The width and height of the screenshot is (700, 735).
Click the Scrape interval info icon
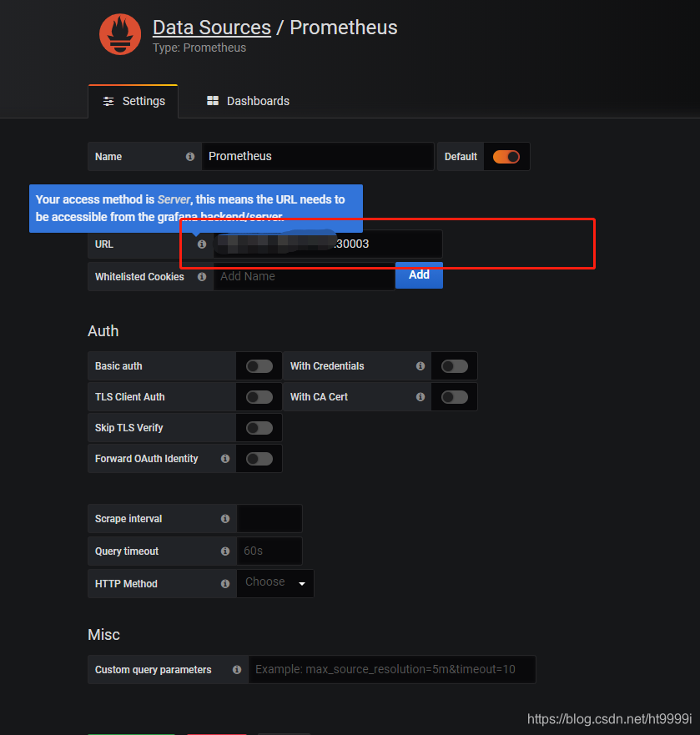click(225, 518)
